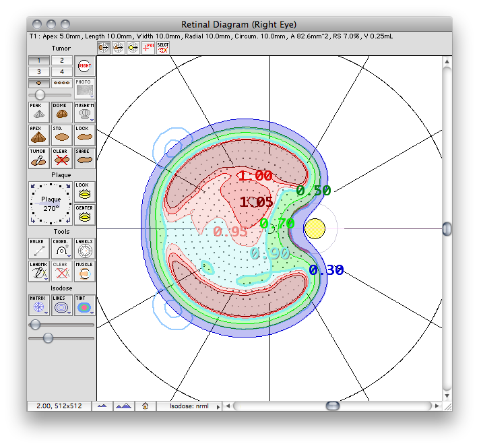Click the small-mountain zoom out icon
Image resolution: width=479 pixels, height=448 pixels.
(102, 406)
